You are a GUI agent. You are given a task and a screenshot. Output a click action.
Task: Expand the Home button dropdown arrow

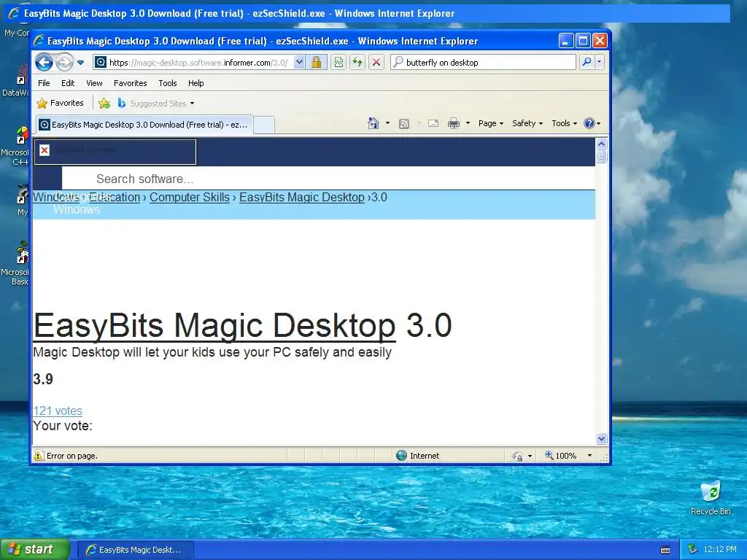click(x=388, y=123)
